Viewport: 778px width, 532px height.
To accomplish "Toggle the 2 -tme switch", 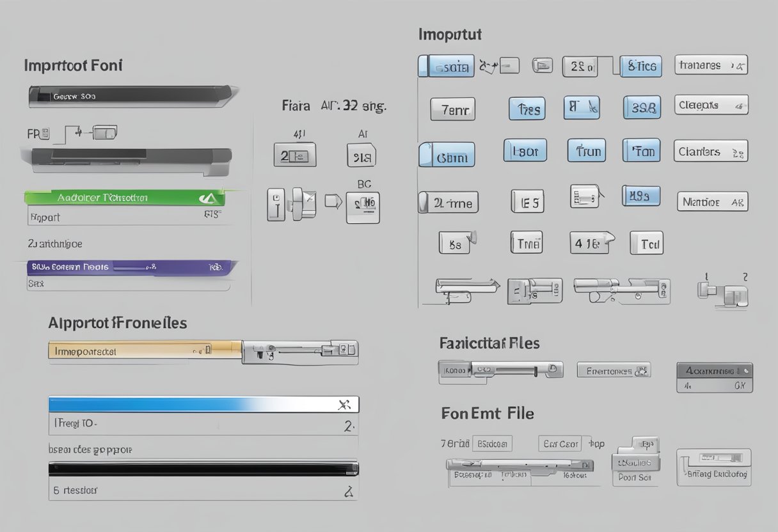I will pos(448,203).
